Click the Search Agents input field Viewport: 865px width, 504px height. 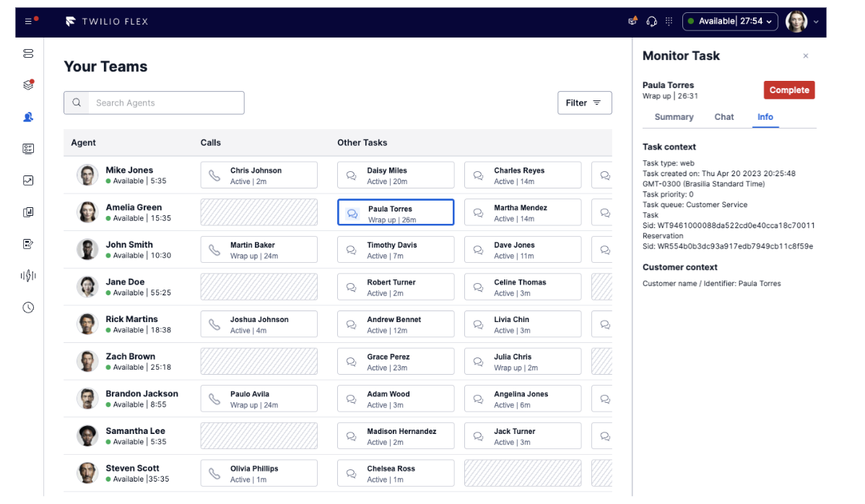tap(166, 103)
